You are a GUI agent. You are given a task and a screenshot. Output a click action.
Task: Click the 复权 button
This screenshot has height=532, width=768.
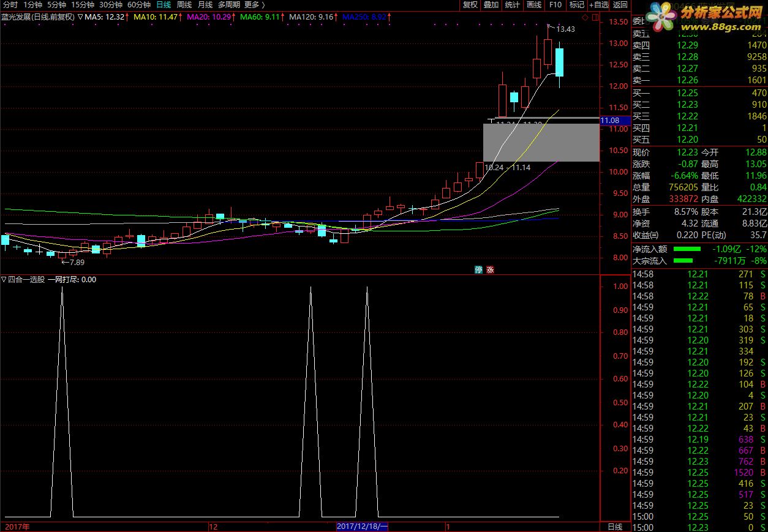pos(470,4)
